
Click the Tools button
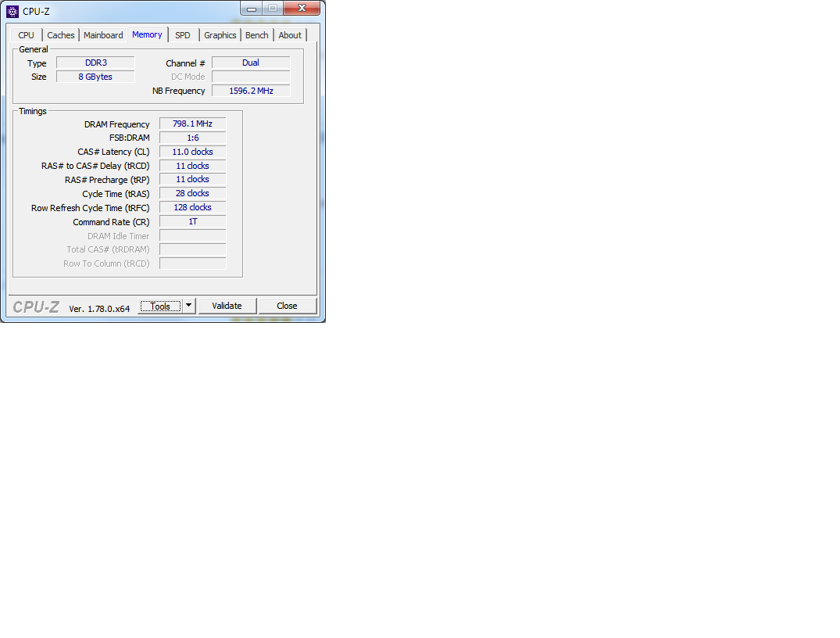160,306
